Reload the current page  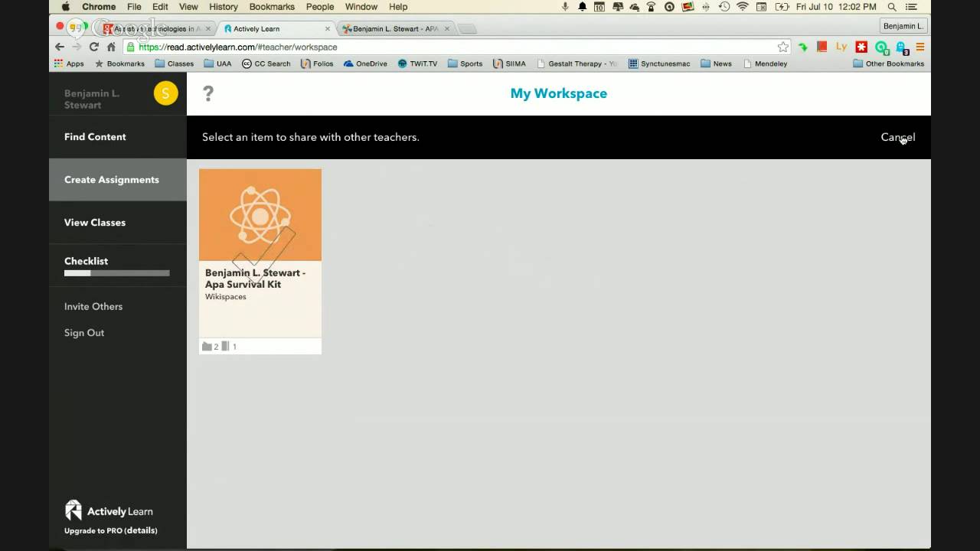[94, 47]
